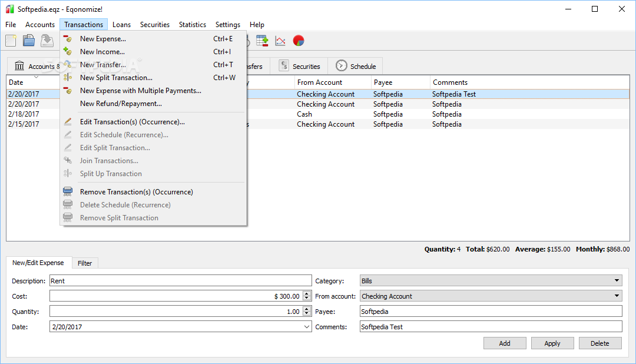Click the Description field containing Rent
Viewport: 636px width, 364px height.
tap(181, 281)
